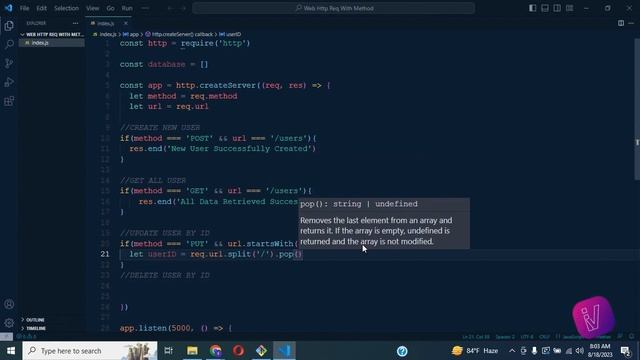Click the microphone tray icon
Image resolution: width=640 pixels, height=360 pixels.
534,351
